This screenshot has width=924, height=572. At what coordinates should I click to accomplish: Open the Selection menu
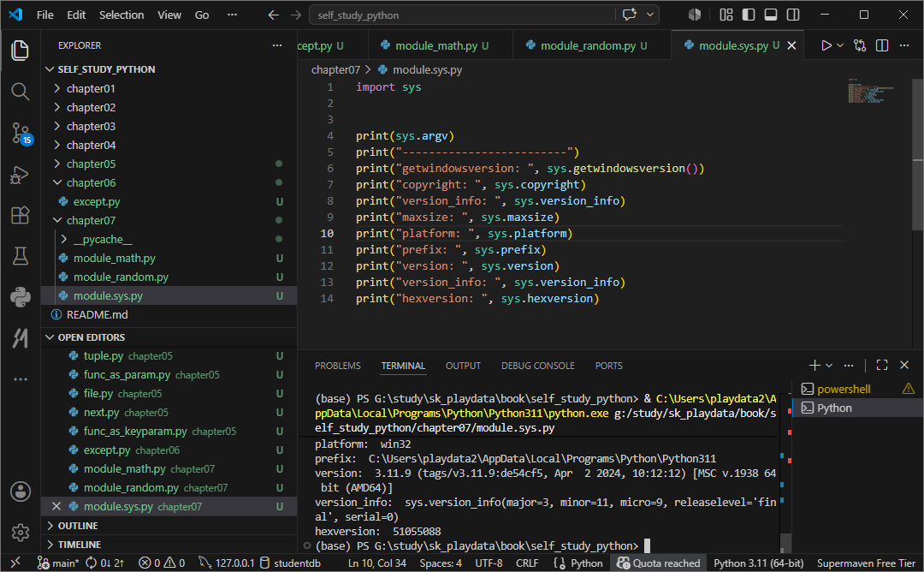click(121, 15)
